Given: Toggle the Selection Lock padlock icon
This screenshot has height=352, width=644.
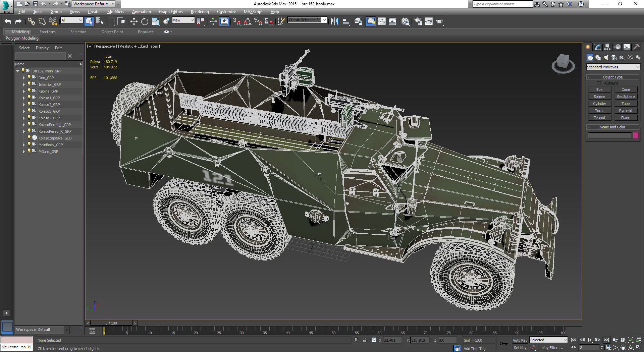Looking at the screenshot, I should coord(365,340).
